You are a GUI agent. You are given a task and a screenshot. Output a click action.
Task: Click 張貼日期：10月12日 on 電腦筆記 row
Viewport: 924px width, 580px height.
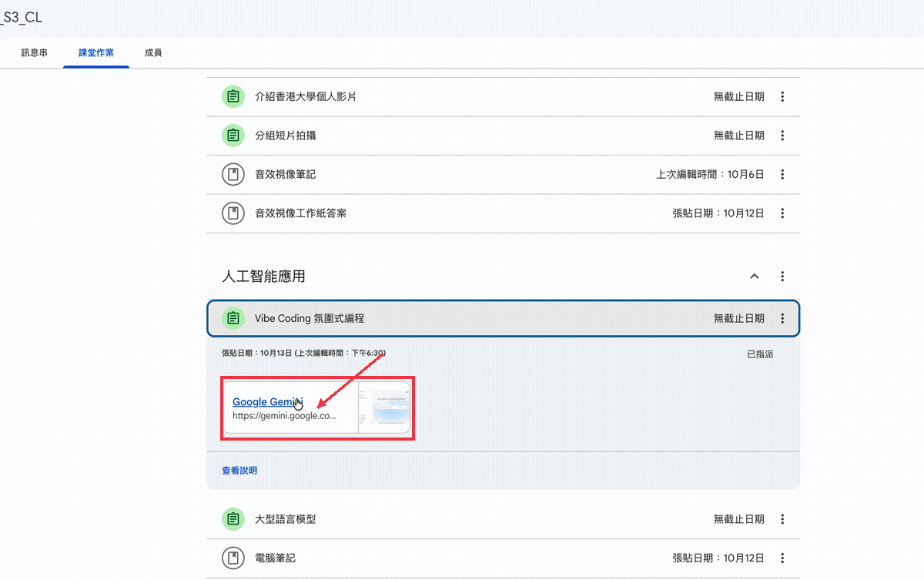pyautogui.click(x=718, y=558)
